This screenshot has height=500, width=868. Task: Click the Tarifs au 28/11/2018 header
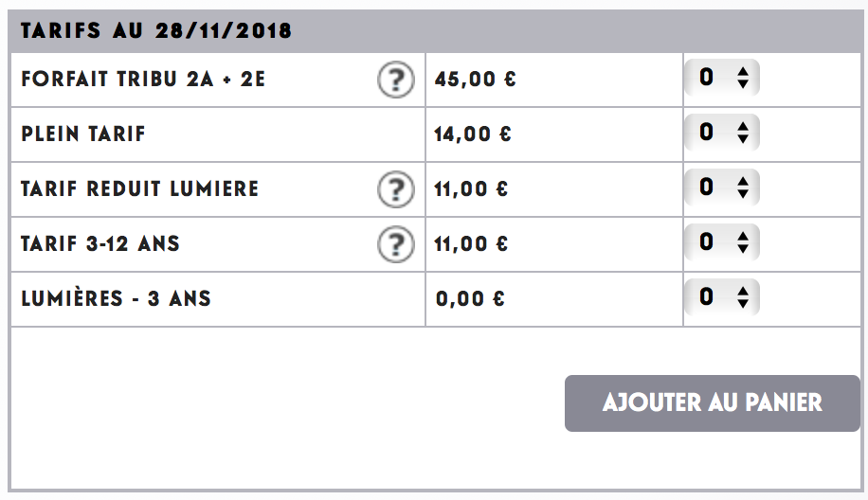(x=156, y=30)
